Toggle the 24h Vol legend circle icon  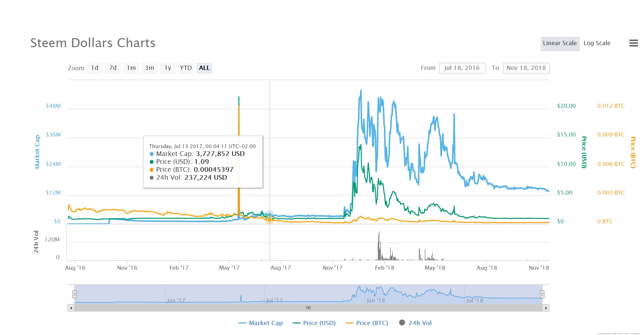tap(402, 322)
